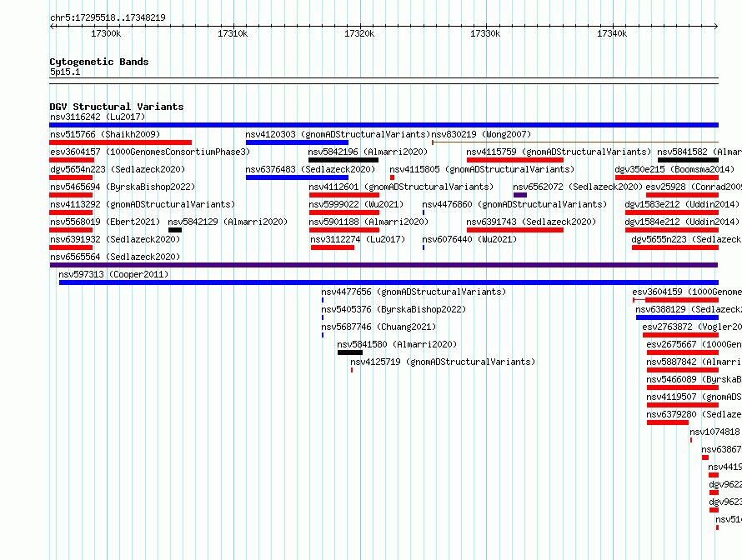Click the purple nsv6562072 bar
Image resolution: width=742 pixels, height=560 pixels.
point(520,195)
